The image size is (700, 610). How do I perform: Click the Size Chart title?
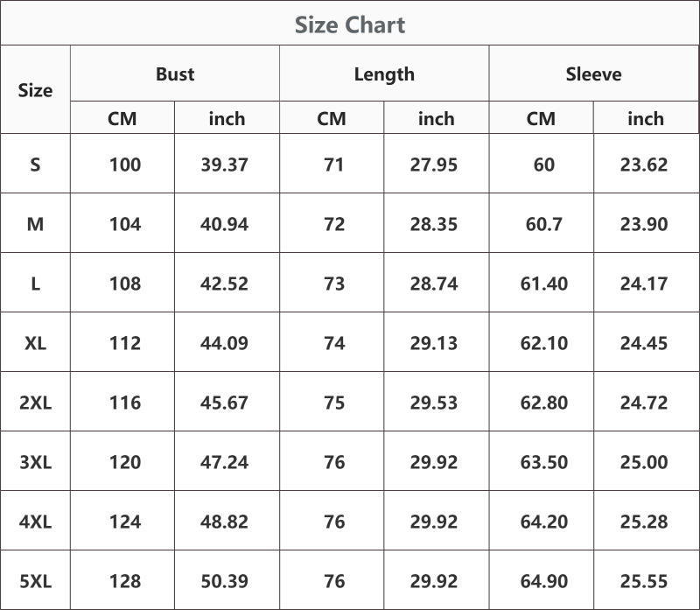tap(350, 25)
